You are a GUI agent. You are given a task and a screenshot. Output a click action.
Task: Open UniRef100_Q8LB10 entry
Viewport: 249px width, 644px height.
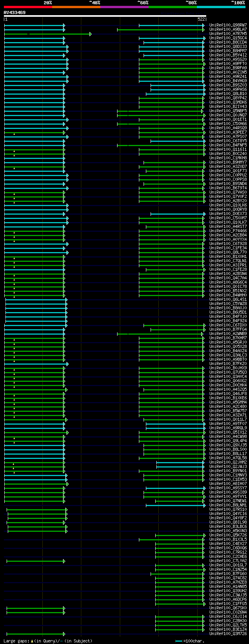click(228, 94)
